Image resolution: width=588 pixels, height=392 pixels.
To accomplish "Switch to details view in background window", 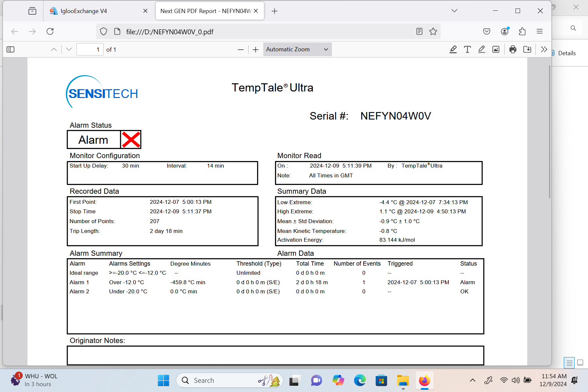I will pyautogui.click(x=569, y=363).
